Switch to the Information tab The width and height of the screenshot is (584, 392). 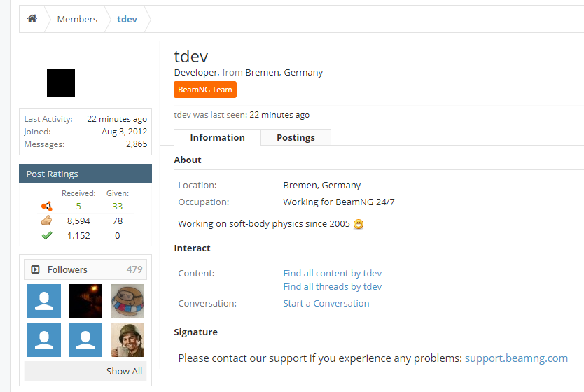pos(217,137)
